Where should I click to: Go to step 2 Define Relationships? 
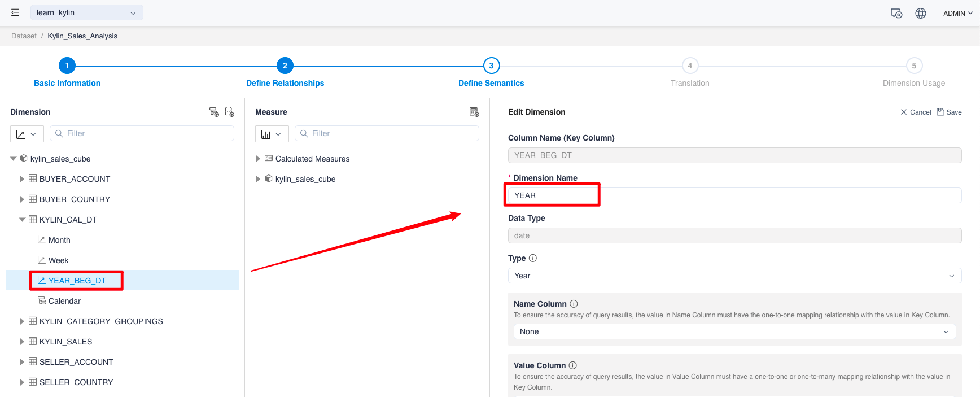(x=285, y=66)
